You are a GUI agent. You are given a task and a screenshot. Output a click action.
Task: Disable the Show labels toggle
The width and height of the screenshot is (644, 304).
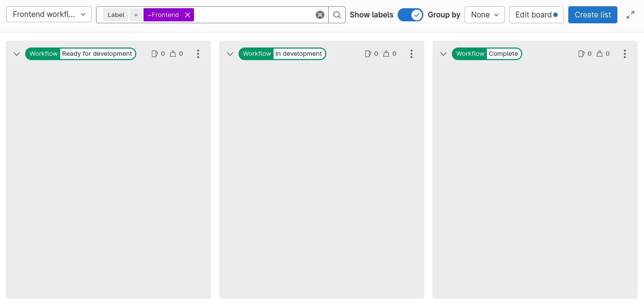[410, 15]
